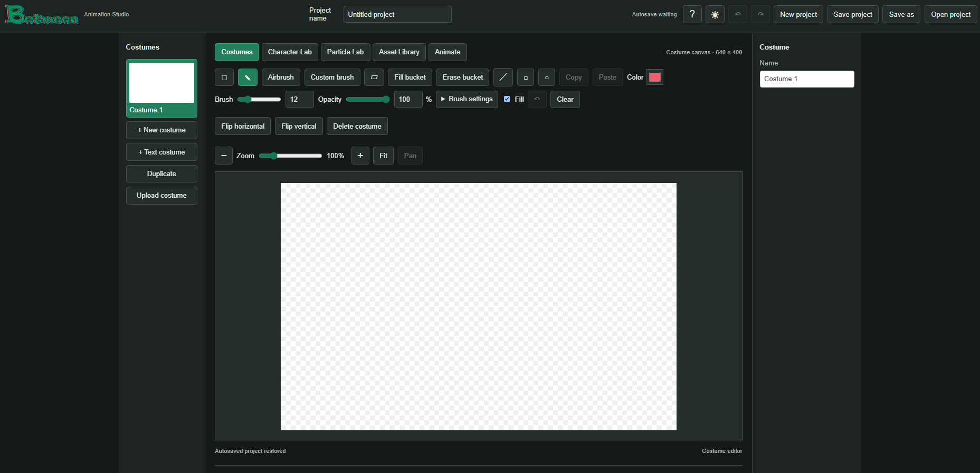Image resolution: width=980 pixels, height=473 pixels.
Task: Click Open project
Action: tap(951, 14)
